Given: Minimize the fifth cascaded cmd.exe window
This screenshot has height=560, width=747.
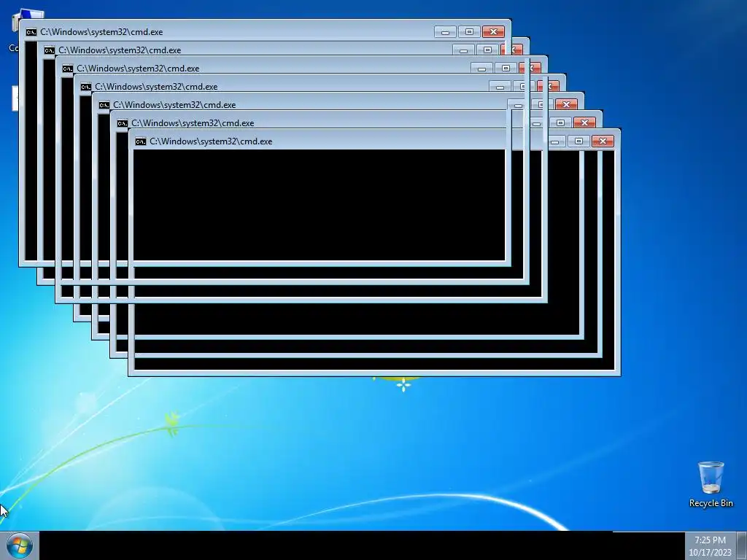Looking at the screenshot, I should (516, 105).
